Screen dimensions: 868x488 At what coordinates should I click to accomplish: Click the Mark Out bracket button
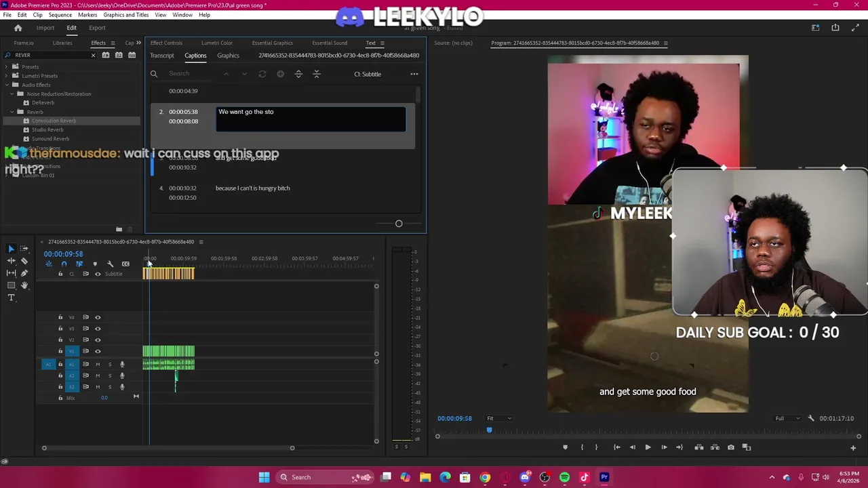[596, 447]
